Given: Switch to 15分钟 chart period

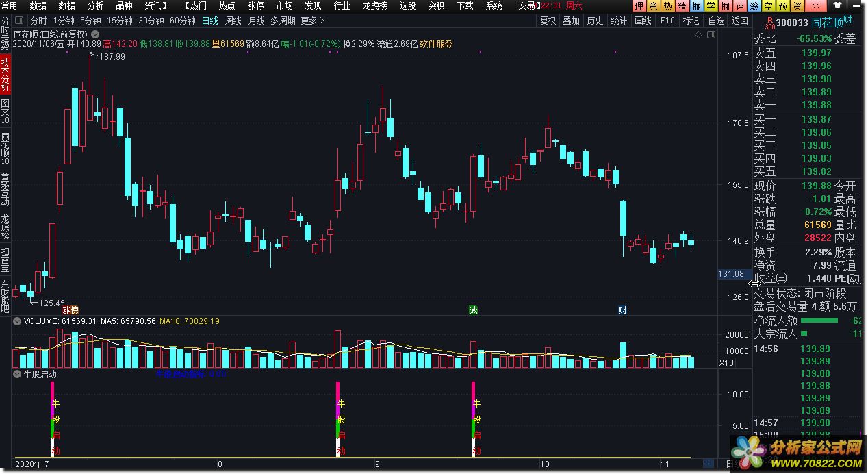Looking at the screenshot, I should (x=119, y=21).
